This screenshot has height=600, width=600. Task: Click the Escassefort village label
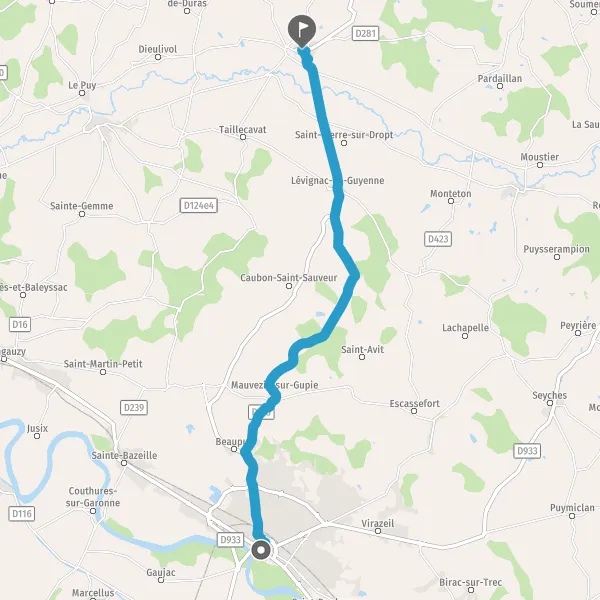click(414, 403)
